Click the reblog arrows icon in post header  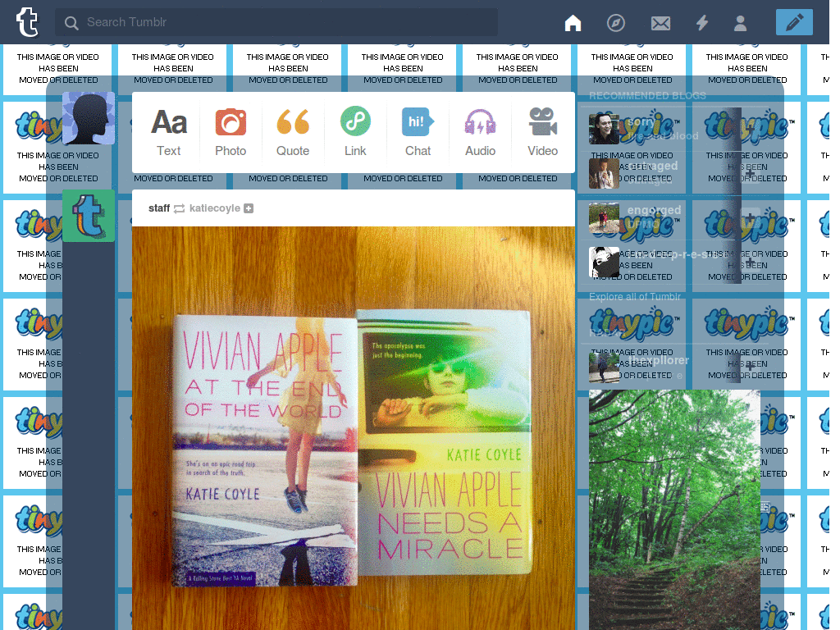(x=180, y=208)
